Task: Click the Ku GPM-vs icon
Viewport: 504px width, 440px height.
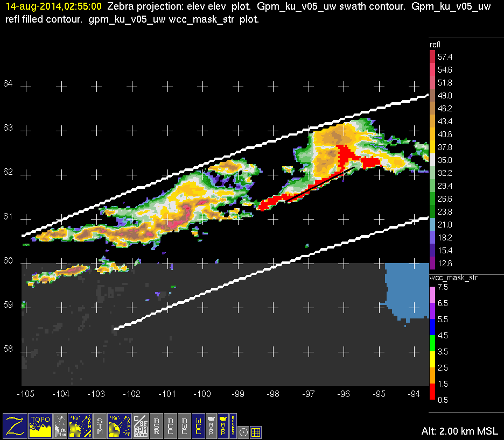Action: [x=120, y=425]
